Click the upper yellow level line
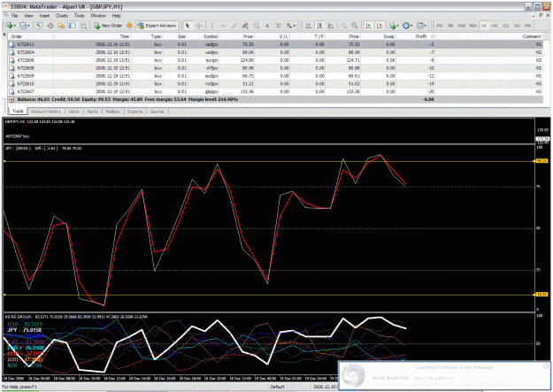This screenshot has height=392, width=553. pos(268,161)
